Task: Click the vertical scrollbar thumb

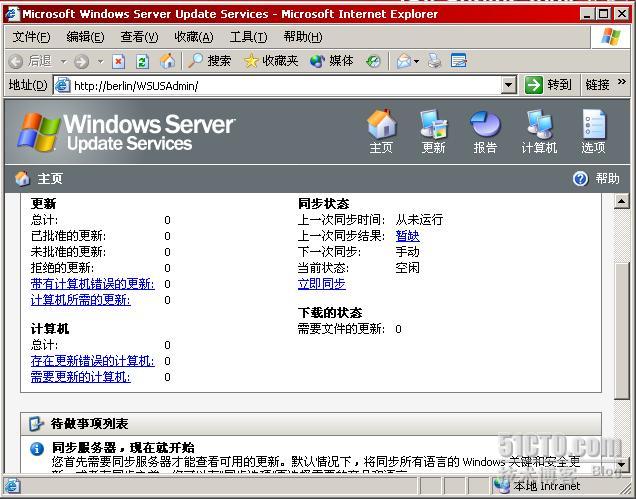Action: coord(621,332)
